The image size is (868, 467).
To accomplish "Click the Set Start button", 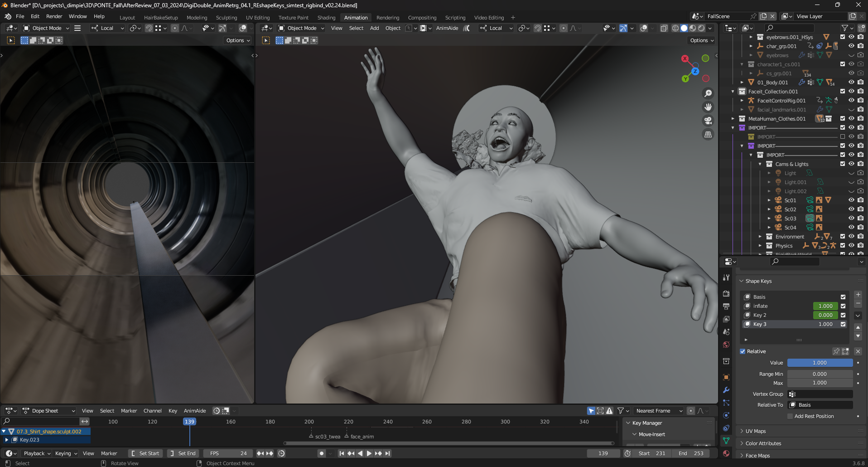I will pos(145,453).
